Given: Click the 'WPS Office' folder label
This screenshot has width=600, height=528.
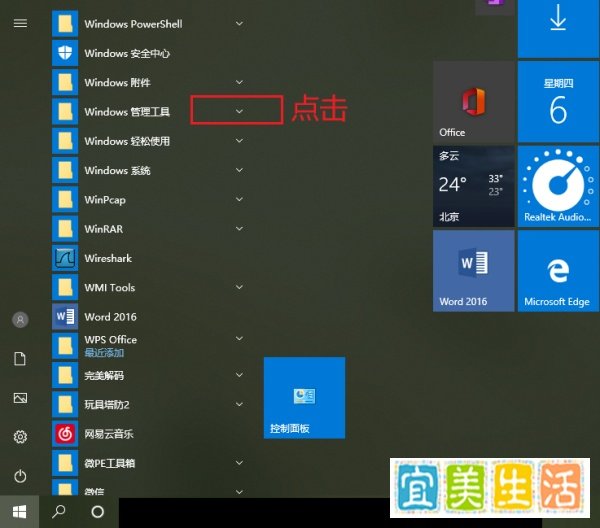Looking at the screenshot, I should click(111, 340).
